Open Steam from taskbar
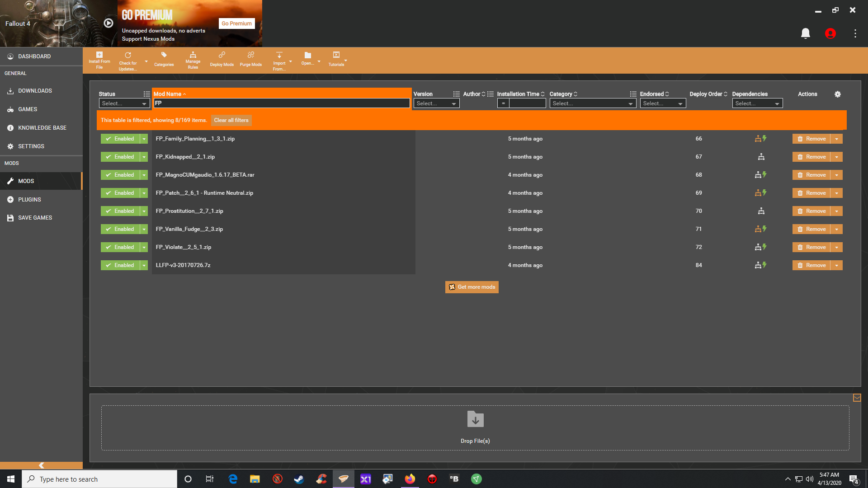868x488 pixels. pos(299,479)
